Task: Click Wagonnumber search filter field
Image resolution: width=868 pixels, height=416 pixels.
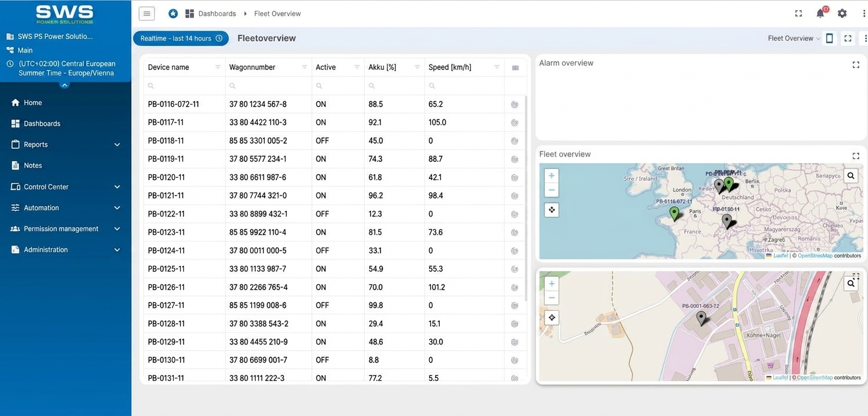Action: coord(269,86)
